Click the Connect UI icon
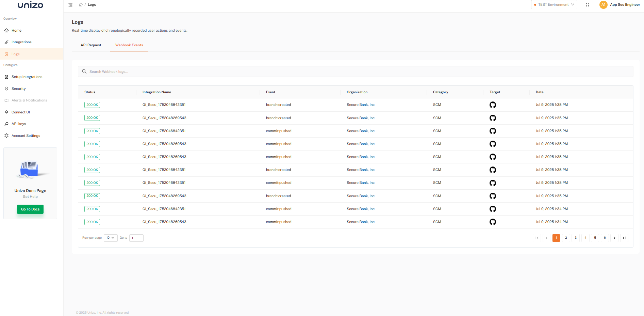This screenshot has height=316, width=644. (6, 112)
